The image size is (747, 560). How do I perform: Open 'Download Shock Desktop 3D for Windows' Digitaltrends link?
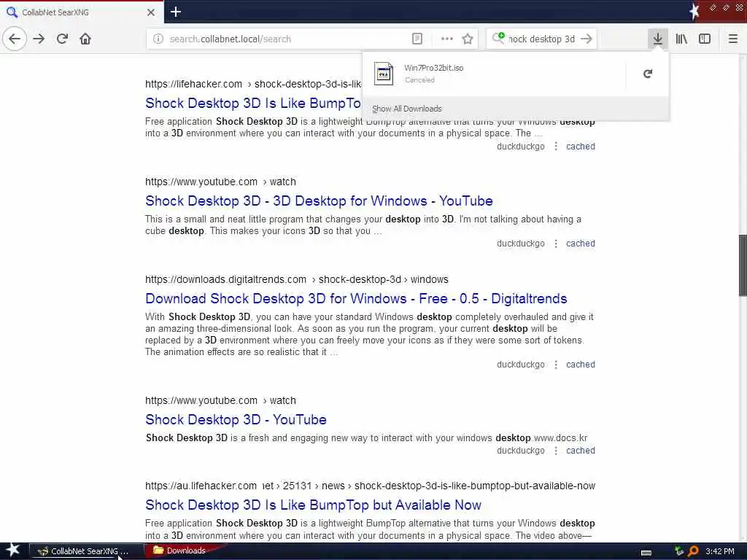click(x=356, y=298)
